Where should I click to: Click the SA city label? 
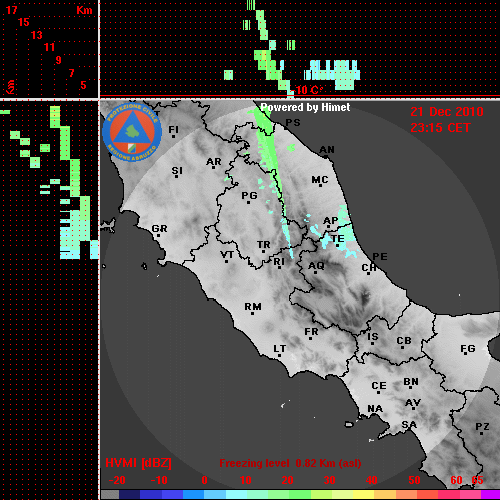(x=409, y=425)
